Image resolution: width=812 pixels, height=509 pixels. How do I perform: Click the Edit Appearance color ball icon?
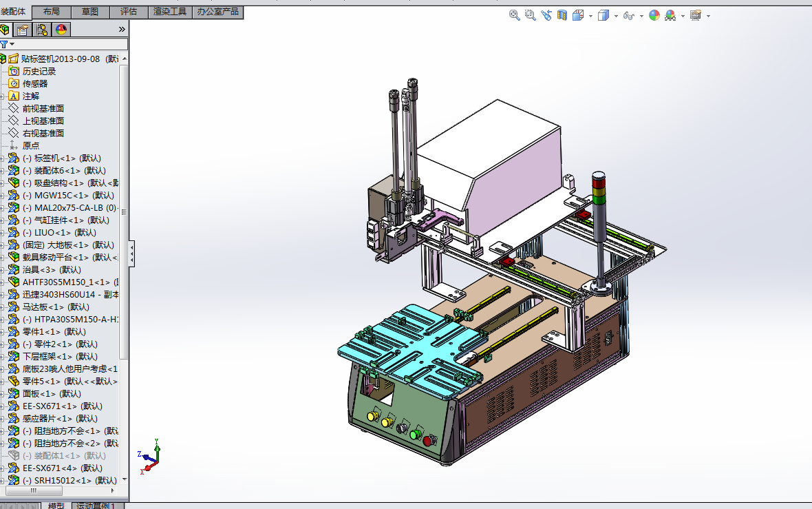654,15
